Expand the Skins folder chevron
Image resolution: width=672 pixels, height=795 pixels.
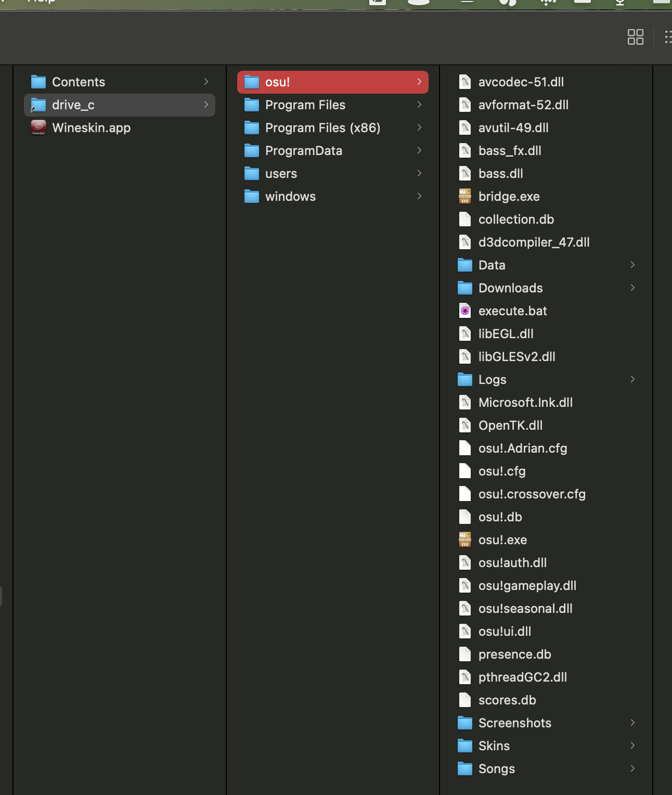(632, 746)
